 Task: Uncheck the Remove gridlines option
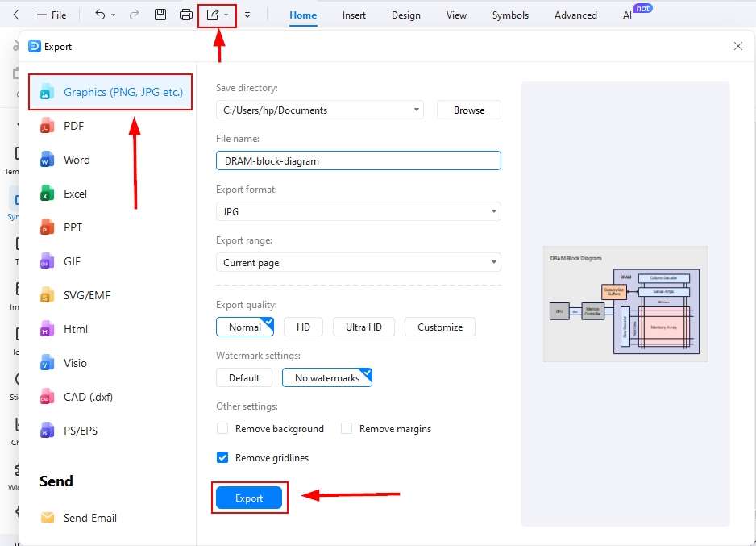pos(222,457)
